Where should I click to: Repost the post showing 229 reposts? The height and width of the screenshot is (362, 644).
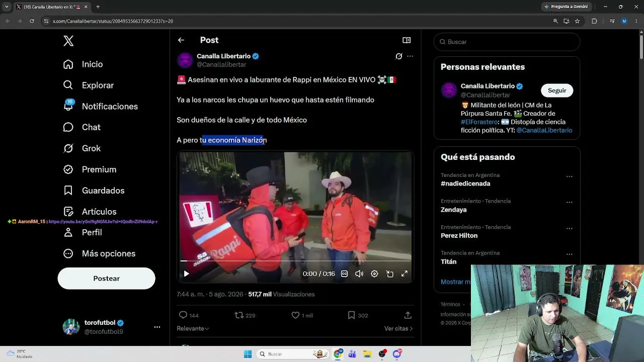pyautogui.click(x=239, y=315)
